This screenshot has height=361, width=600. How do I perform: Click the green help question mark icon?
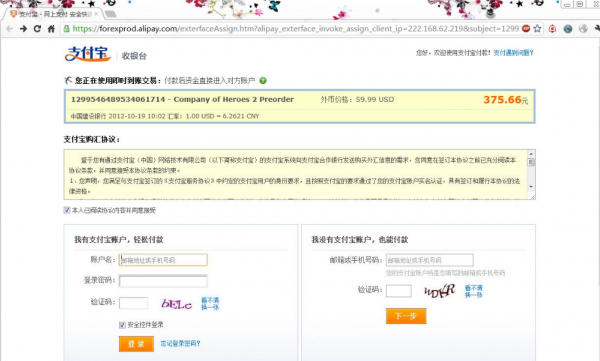263,81
